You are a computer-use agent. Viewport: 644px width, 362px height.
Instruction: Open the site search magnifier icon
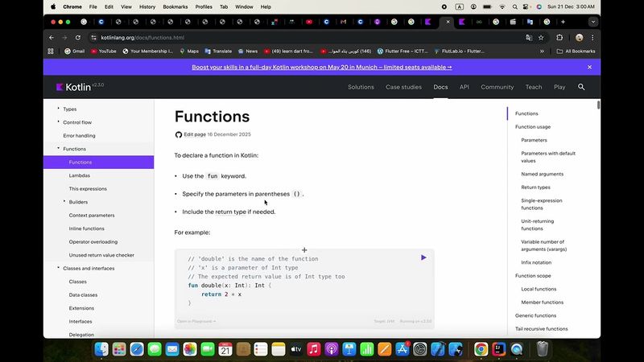tap(581, 87)
